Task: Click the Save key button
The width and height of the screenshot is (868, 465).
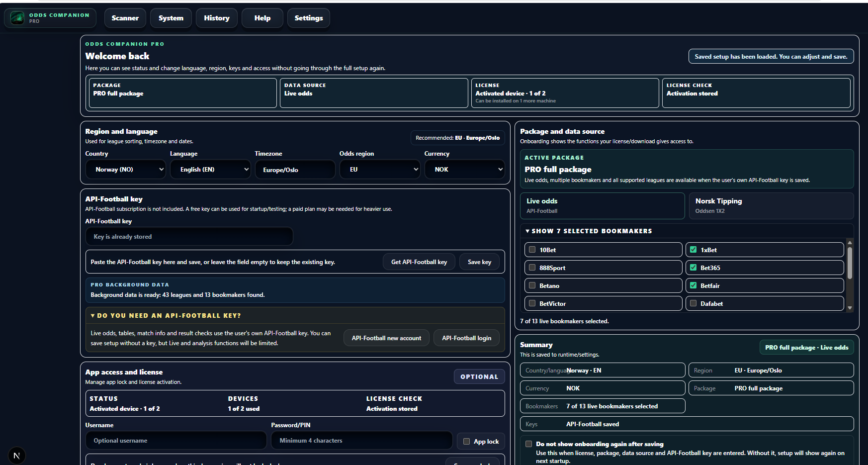Action: [480, 262]
